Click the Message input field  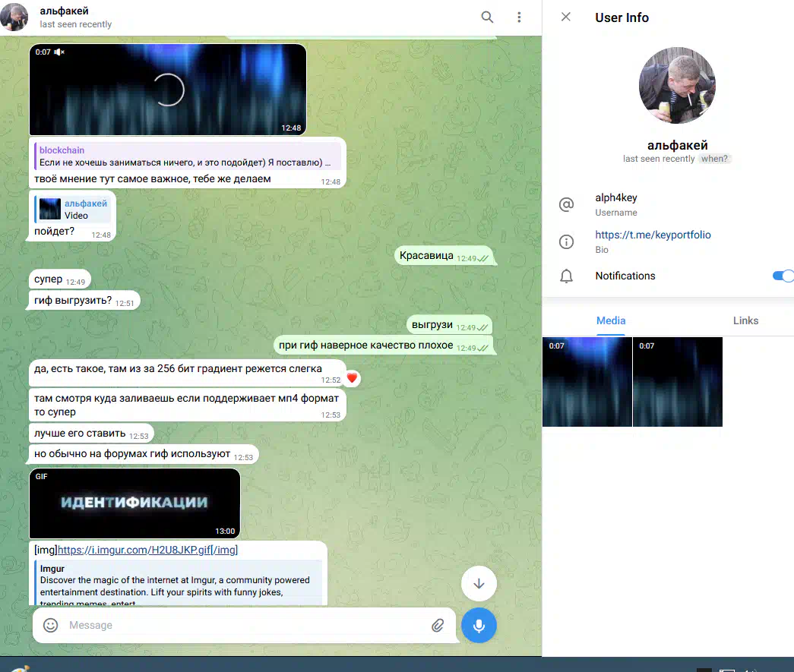point(243,625)
